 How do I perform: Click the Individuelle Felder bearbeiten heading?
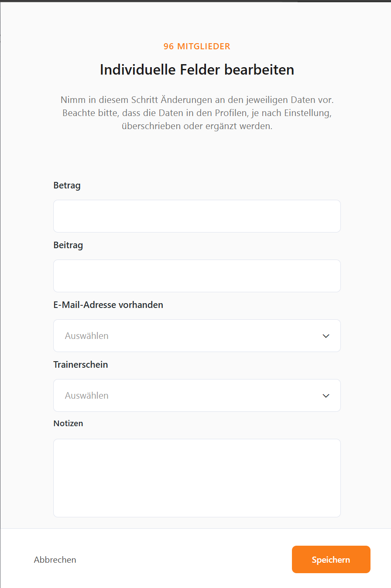(197, 70)
